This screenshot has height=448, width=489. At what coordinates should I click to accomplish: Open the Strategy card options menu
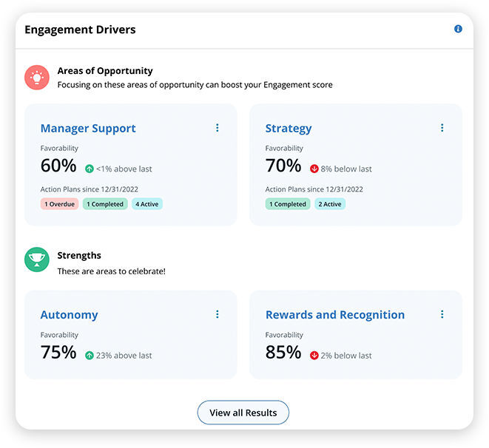point(442,128)
